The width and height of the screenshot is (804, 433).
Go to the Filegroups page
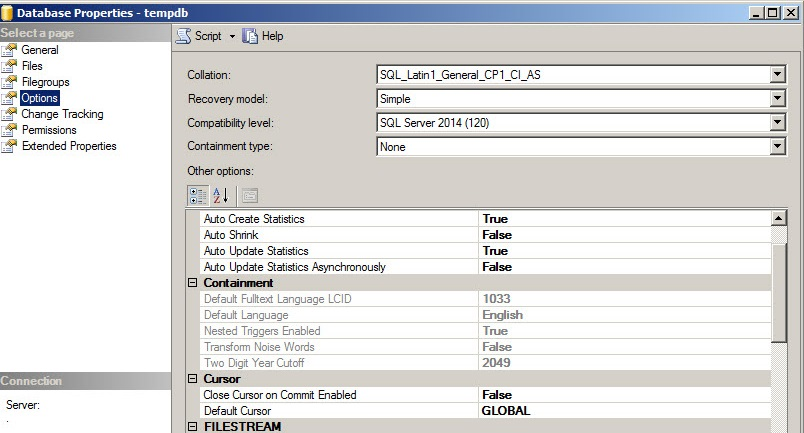click(x=45, y=82)
